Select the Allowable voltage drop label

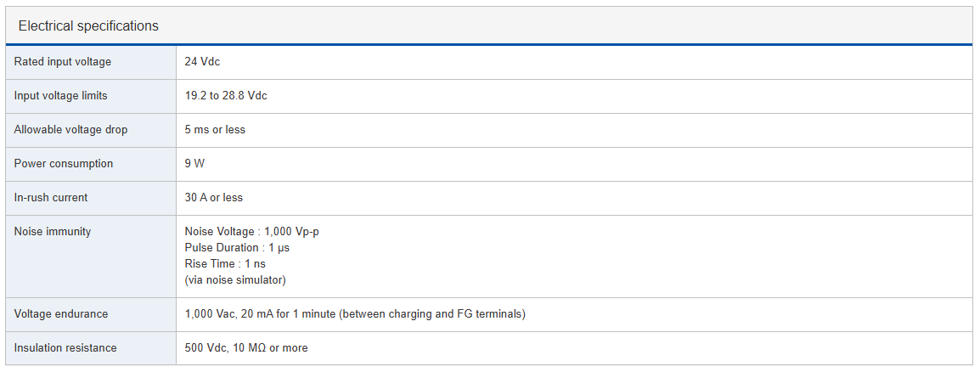pos(71,130)
